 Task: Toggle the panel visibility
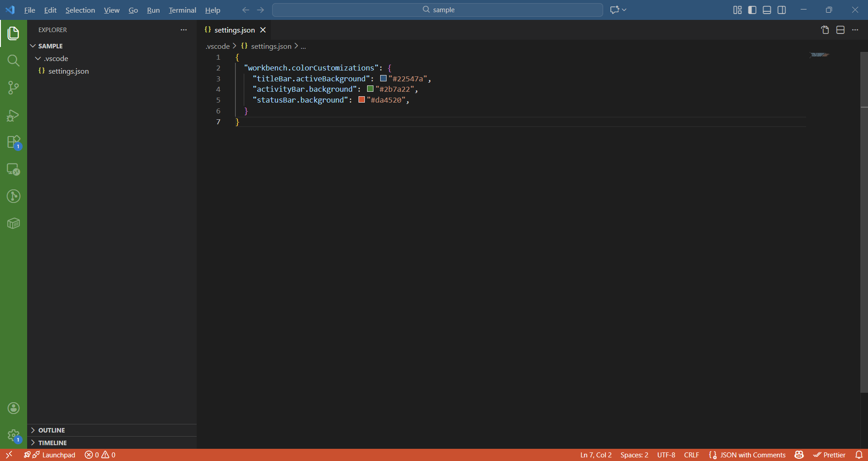tap(767, 9)
